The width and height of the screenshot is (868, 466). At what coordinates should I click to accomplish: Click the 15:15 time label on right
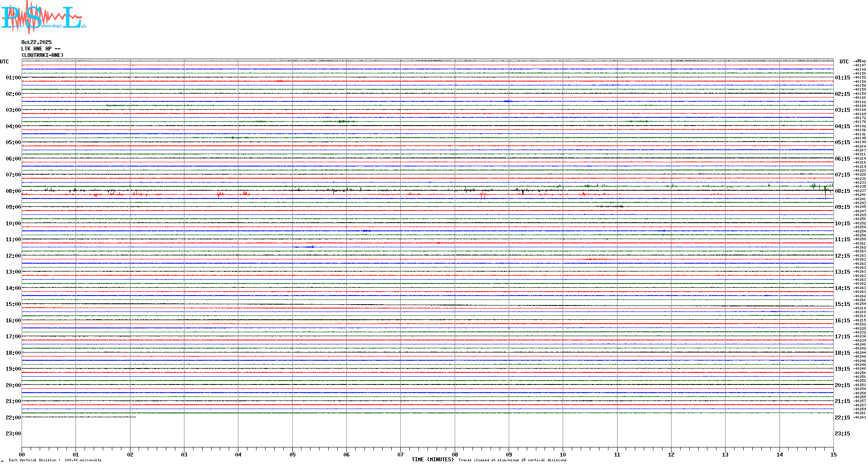(842, 304)
